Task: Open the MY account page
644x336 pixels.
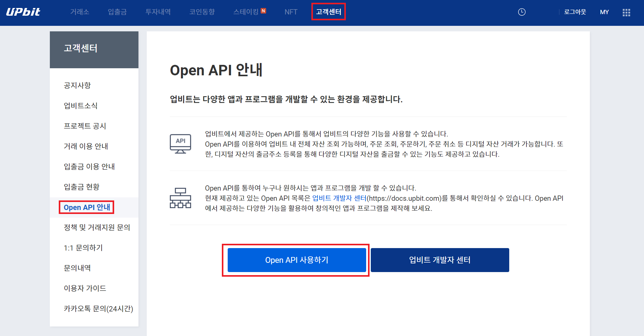Action: click(x=604, y=12)
